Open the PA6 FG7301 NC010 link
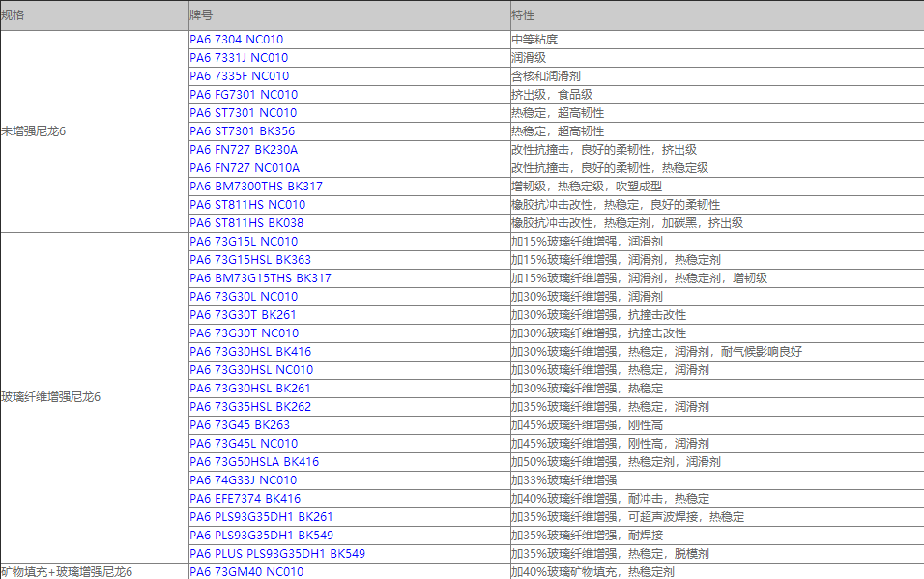This screenshot has height=579, width=924. (244, 95)
